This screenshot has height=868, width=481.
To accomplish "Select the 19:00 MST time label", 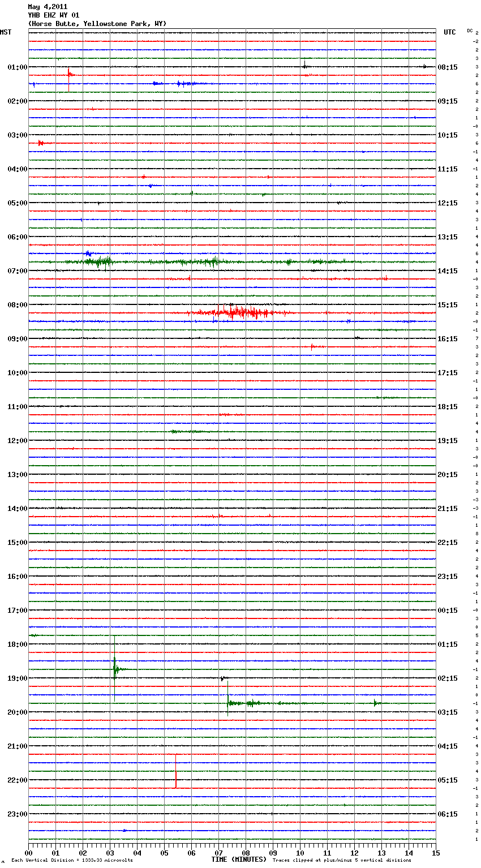I will 18,678.
